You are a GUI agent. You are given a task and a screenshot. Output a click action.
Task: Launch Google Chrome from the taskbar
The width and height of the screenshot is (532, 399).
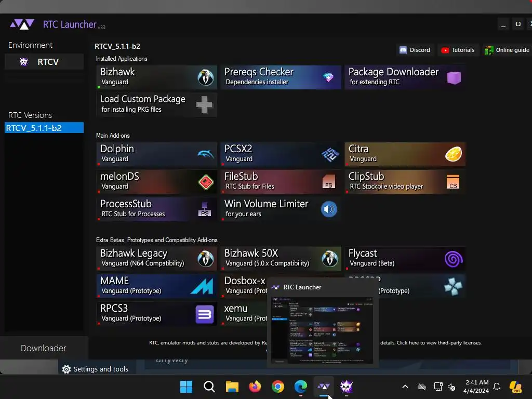278,387
